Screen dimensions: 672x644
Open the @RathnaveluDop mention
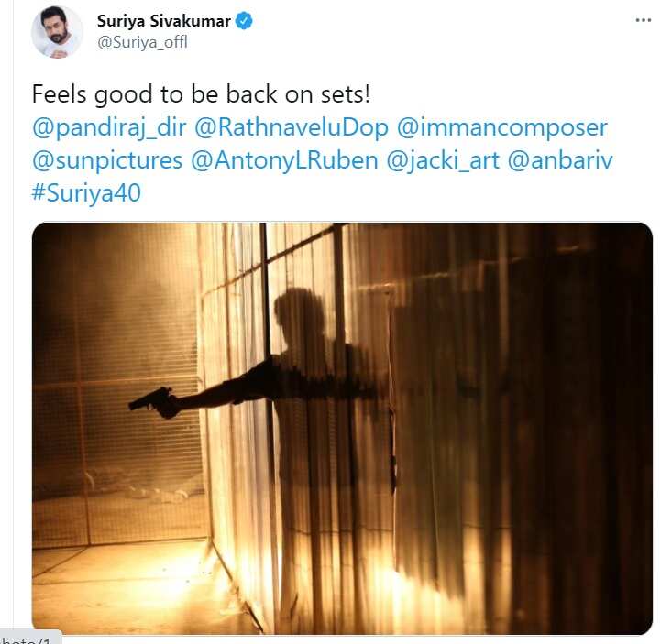(x=292, y=127)
